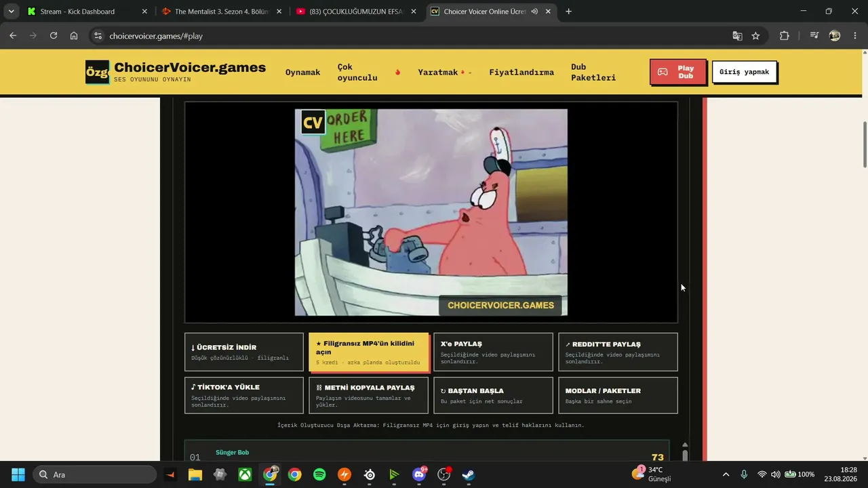Expand the Yaratmak dropdown menu
Viewport: 868px width, 488px height.
tap(445, 73)
